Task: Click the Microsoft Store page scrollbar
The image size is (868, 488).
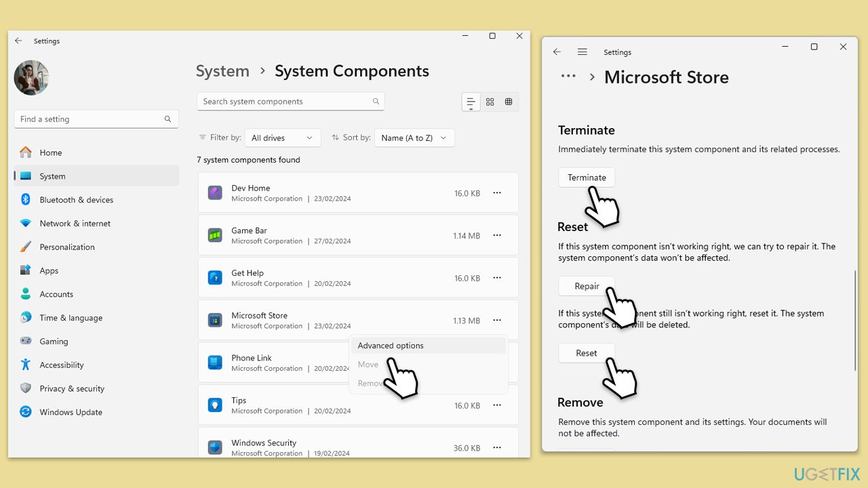Action: tap(855, 320)
